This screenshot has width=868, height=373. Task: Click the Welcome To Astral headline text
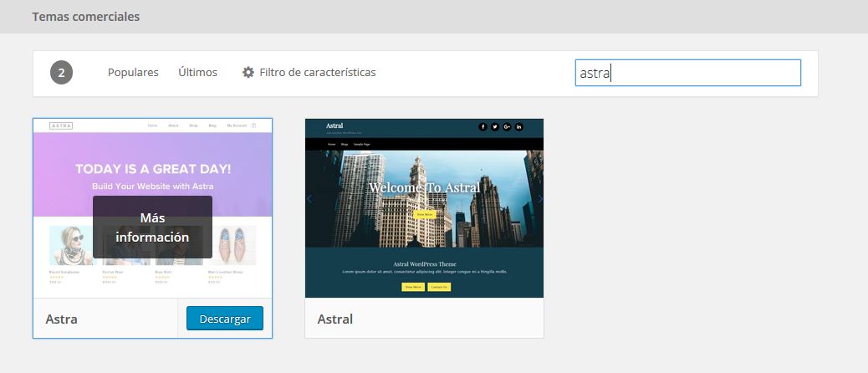[425, 187]
